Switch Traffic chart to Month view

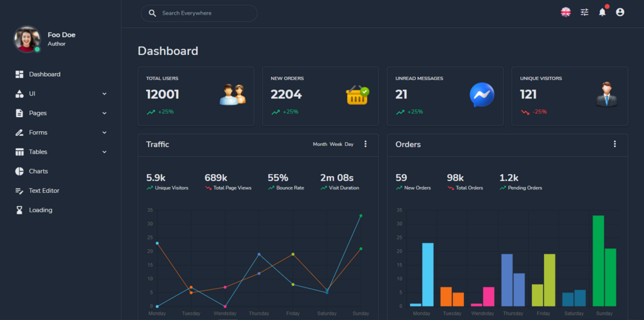tap(320, 145)
